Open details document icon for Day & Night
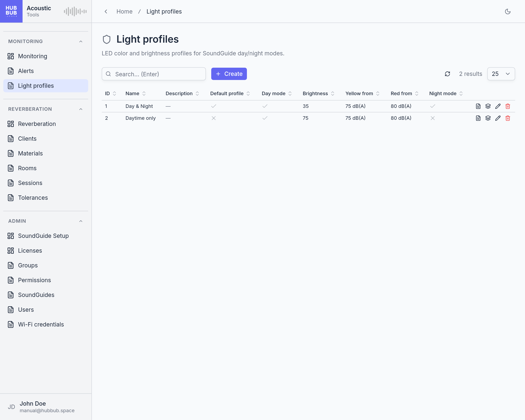This screenshot has height=420, width=525. [478, 106]
